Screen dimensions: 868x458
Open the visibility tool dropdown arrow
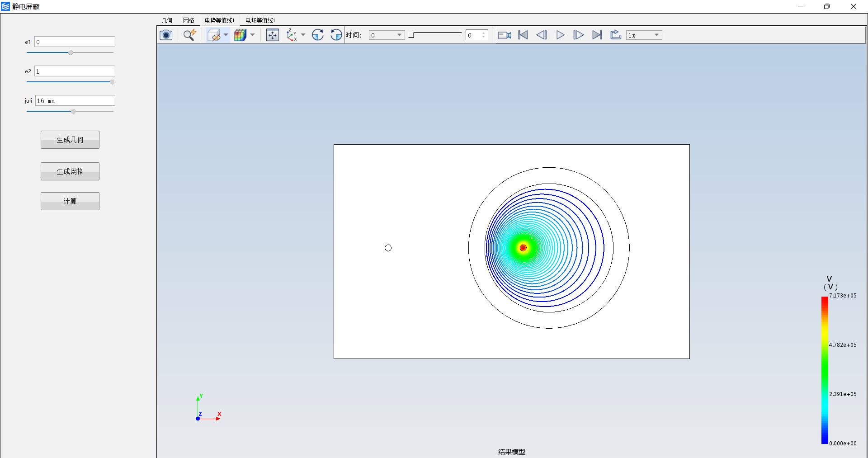pos(226,35)
